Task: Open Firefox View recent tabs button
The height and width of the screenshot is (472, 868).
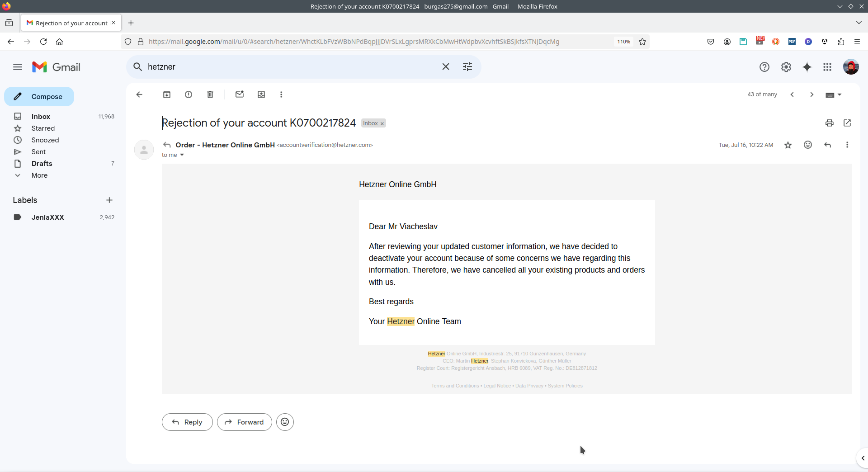Action: 9,23
